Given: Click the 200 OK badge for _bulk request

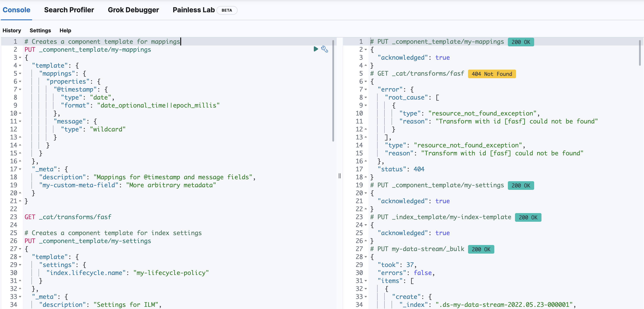Looking at the screenshot, I should 481,249.
